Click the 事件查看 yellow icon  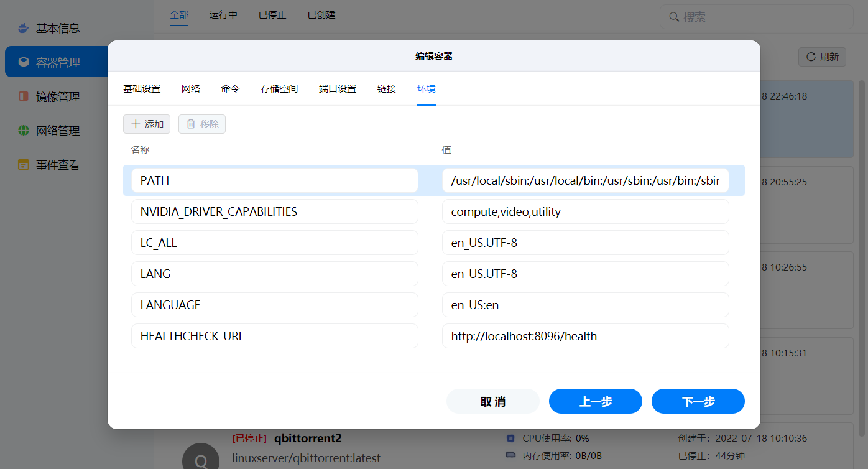tap(24, 165)
